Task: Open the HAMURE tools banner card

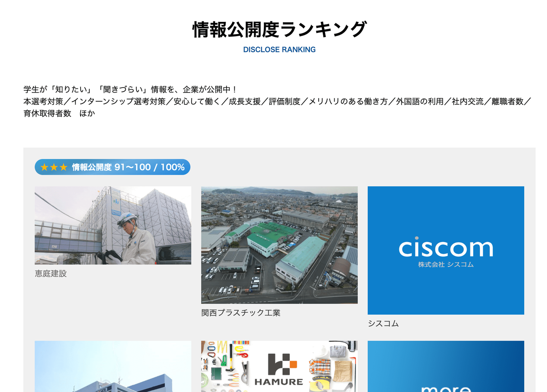Action: pyautogui.click(x=279, y=366)
